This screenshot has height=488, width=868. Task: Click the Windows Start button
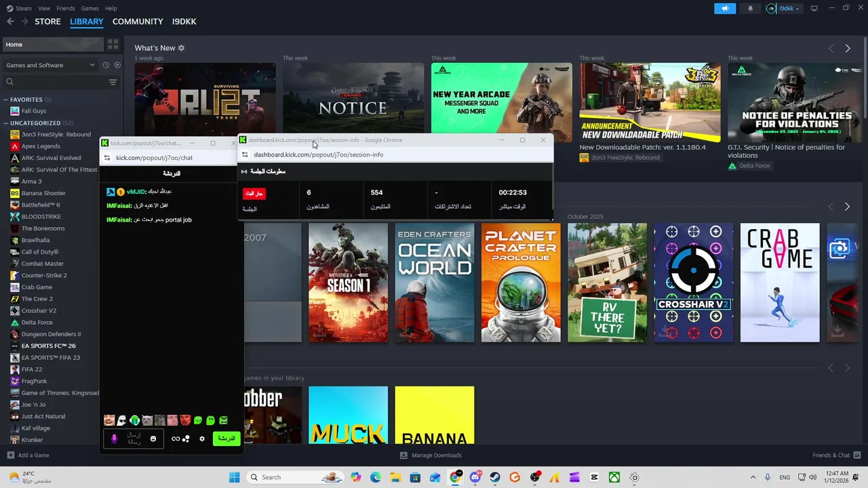point(234,477)
